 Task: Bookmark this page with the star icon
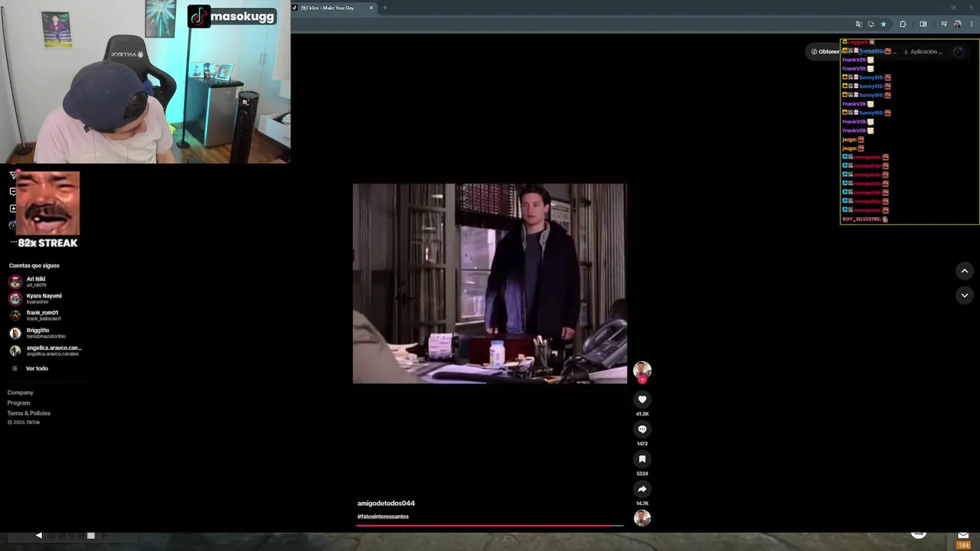pos(883,24)
